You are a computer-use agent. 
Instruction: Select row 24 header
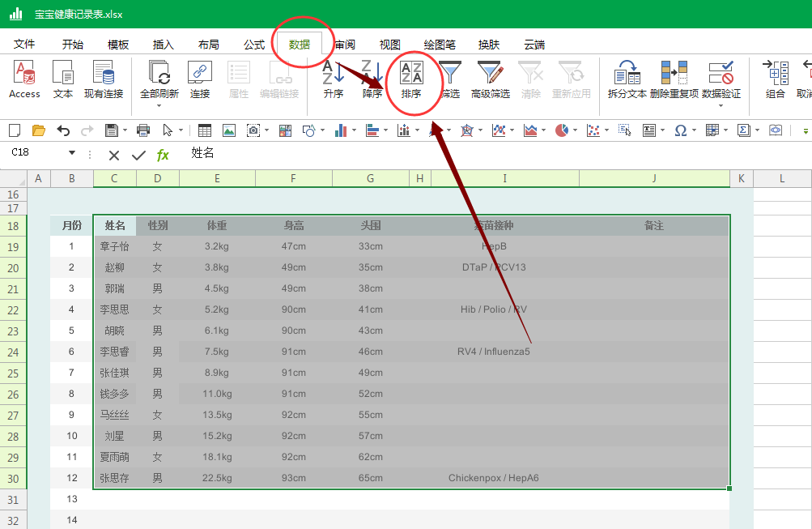click(13, 352)
